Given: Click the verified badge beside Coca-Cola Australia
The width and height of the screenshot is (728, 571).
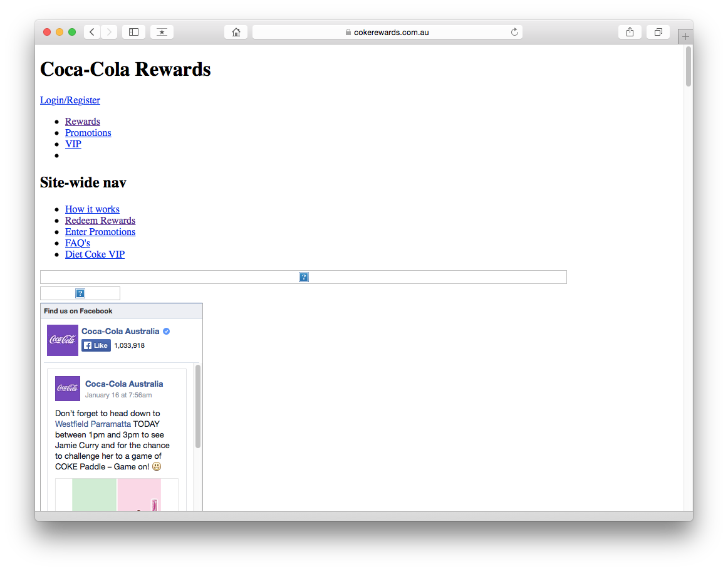Looking at the screenshot, I should pyautogui.click(x=166, y=332).
